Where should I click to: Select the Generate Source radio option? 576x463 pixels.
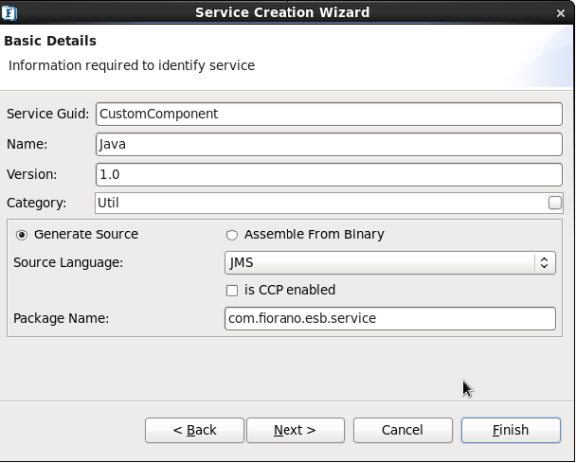point(22,234)
